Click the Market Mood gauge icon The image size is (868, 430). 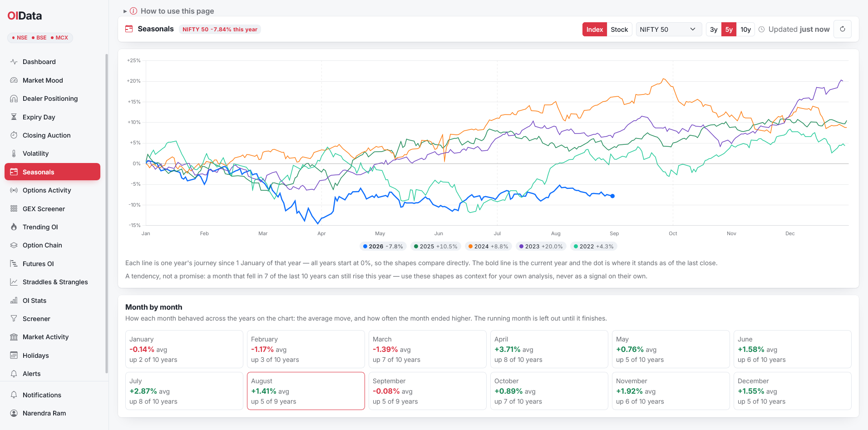(14, 80)
